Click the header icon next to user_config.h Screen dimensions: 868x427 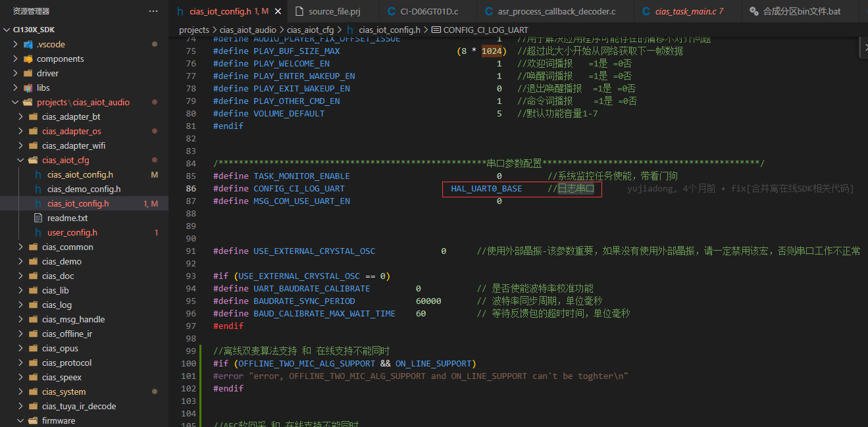(x=38, y=232)
